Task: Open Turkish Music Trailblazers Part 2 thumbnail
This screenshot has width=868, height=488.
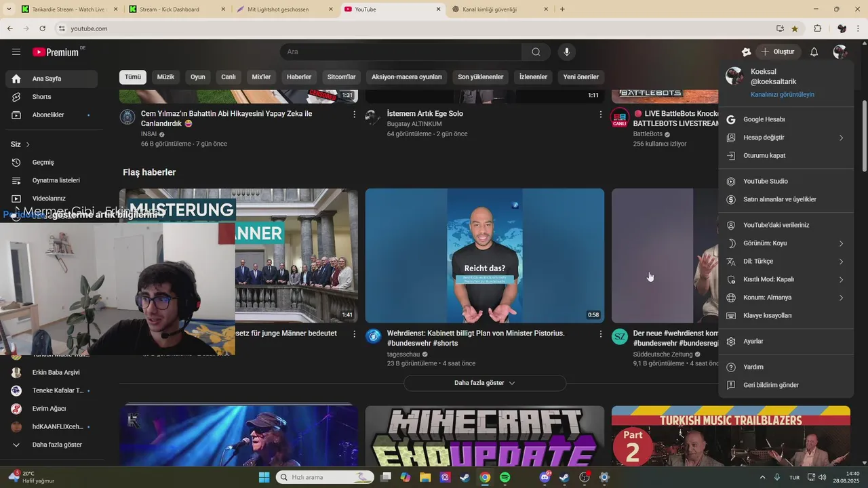Action: 731,436
